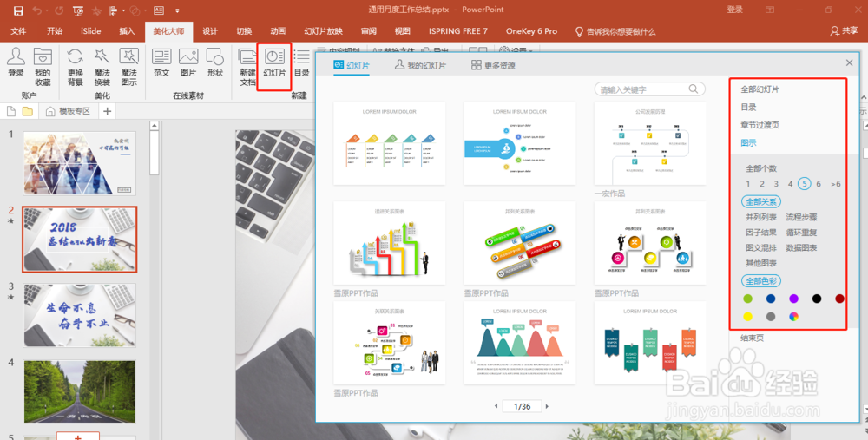Switch to the OneKey 6 Pro tab
868x440 pixels.
[531, 31]
